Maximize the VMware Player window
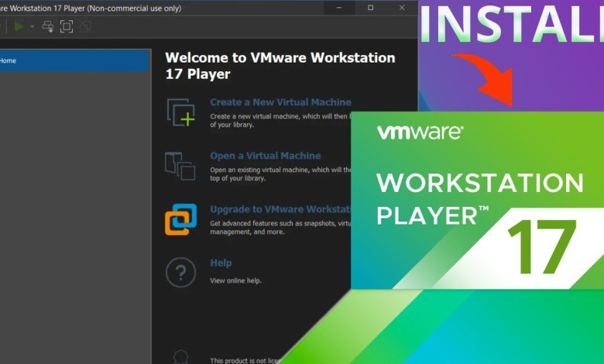The width and height of the screenshot is (604, 364). (370, 8)
